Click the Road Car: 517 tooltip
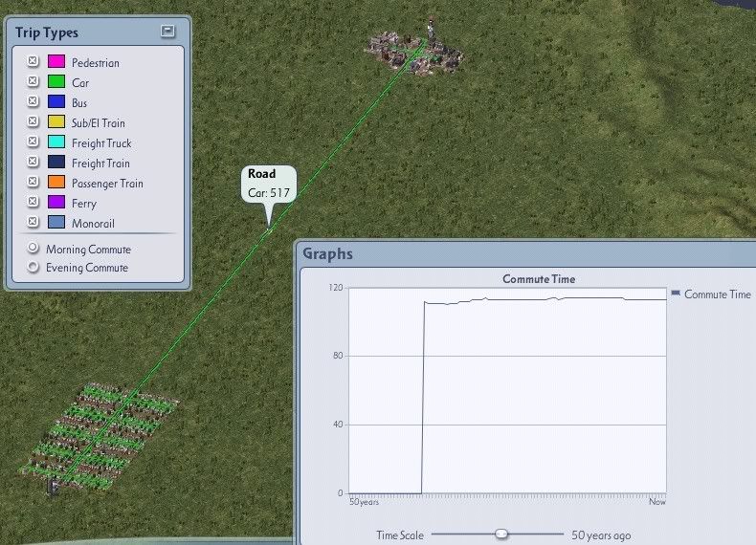 tap(269, 185)
